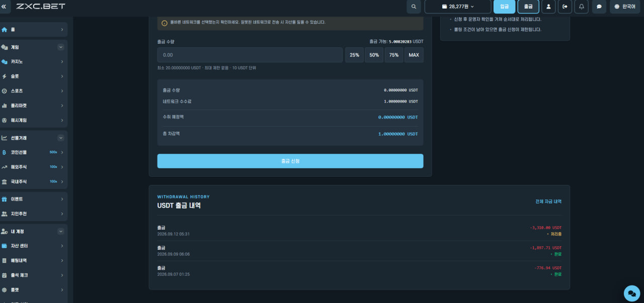Screen dimensions: 644x303
Task: Open live chat support bubble
Action: pos(631,293)
